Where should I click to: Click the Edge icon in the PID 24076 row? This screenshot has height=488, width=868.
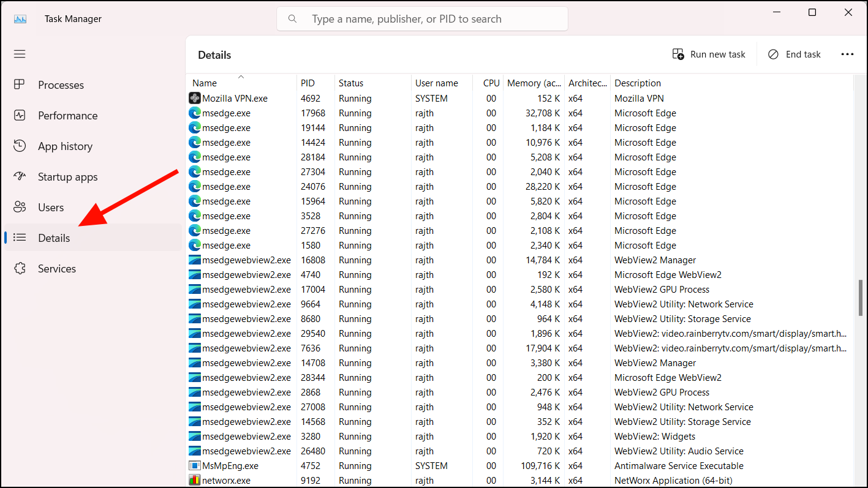[x=195, y=186]
